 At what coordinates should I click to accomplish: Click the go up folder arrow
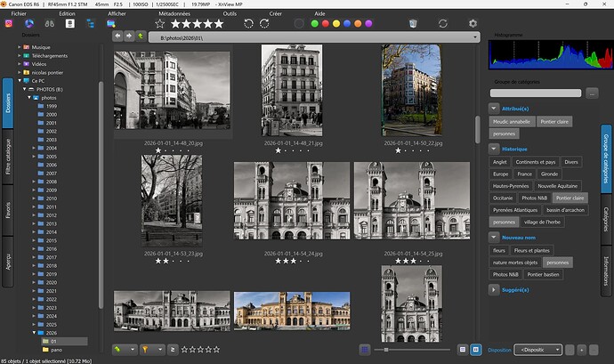click(140, 36)
